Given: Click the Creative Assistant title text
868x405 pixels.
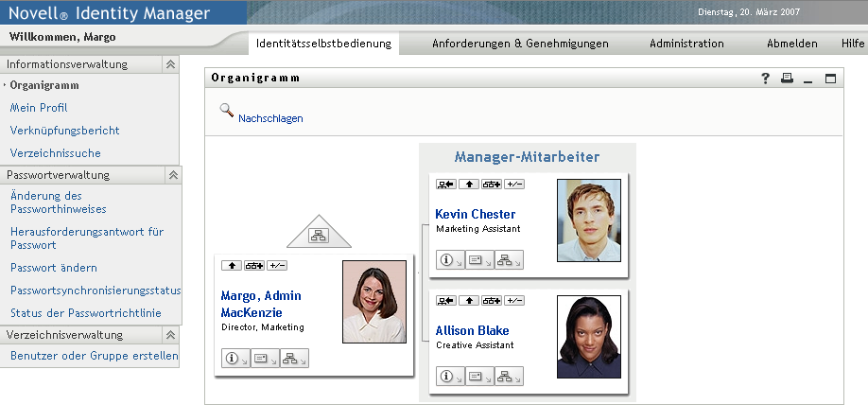Looking at the screenshot, I should pyautogui.click(x=475, y=345).
